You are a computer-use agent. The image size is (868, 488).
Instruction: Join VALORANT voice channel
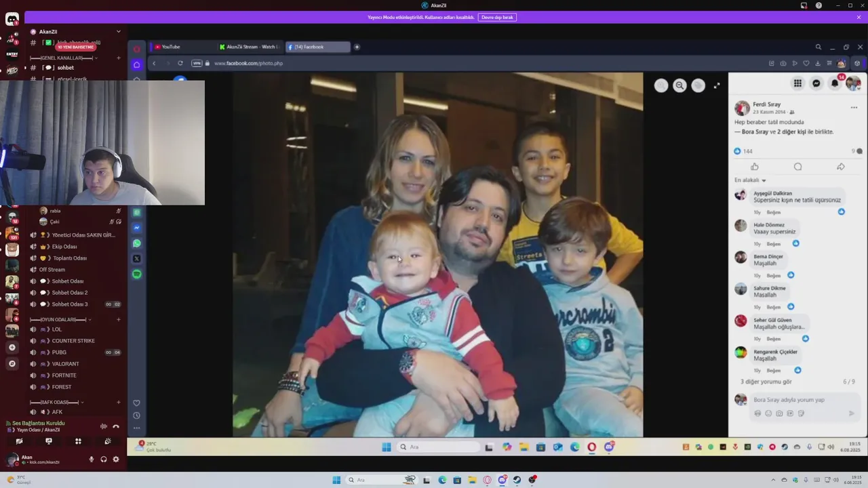pyautogui.click(x=75, y=364)
